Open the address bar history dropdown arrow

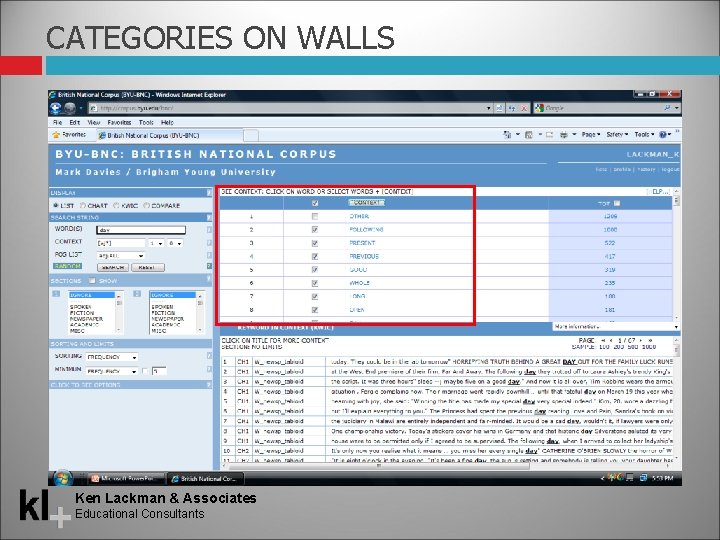pos(488,108)
